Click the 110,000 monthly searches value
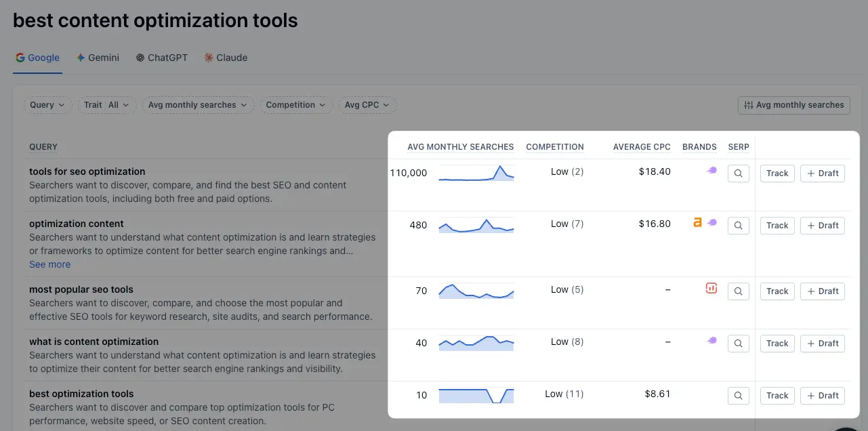This screenshot has width=868, height=431. tap(409, 173)
